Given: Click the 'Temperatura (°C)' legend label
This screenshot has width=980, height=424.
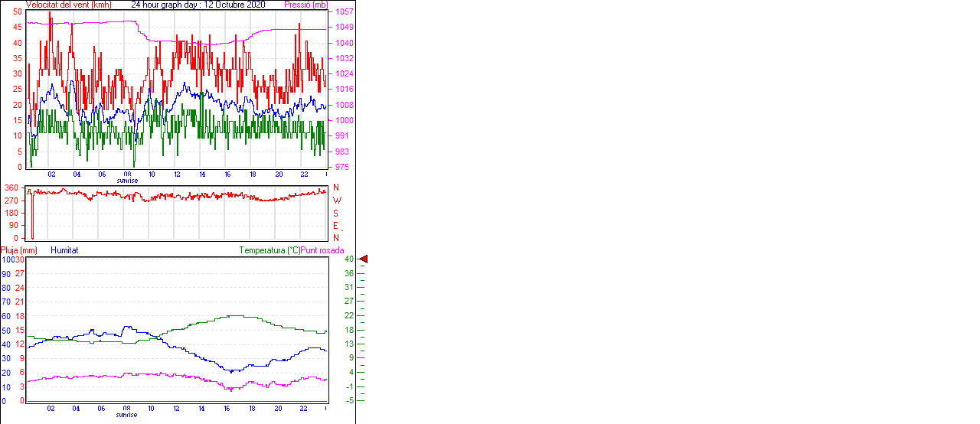Looking at the screenshot, I should pos(269,250).
